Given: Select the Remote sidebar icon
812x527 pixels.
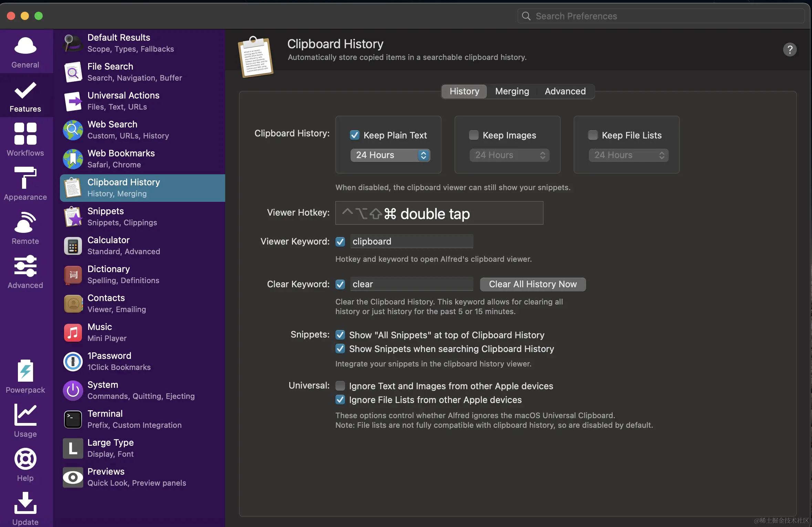Looking at the screenshot, I should (x=25, y=222).
